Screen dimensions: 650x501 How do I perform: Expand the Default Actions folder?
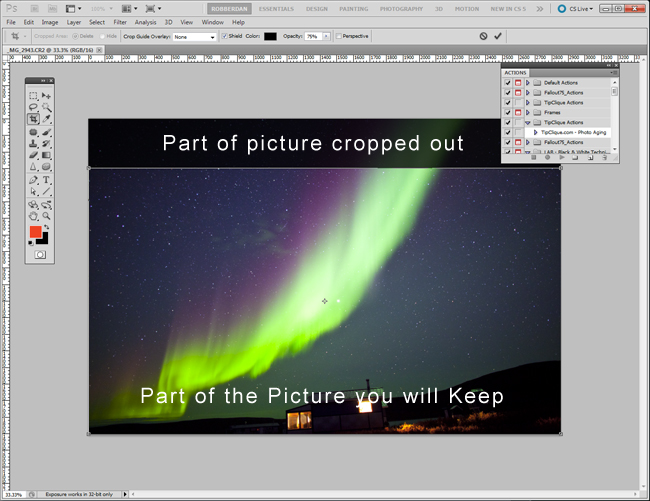(529, 82)
